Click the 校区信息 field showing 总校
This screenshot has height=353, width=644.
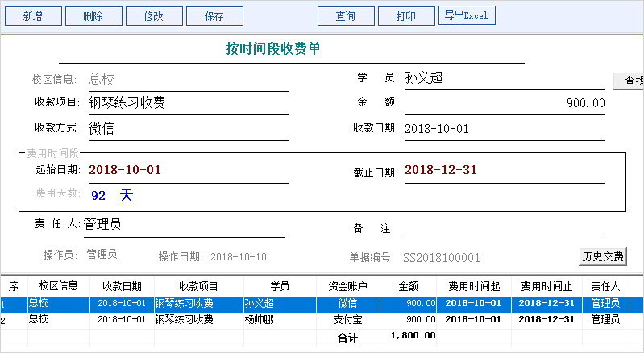coord(189,79)
